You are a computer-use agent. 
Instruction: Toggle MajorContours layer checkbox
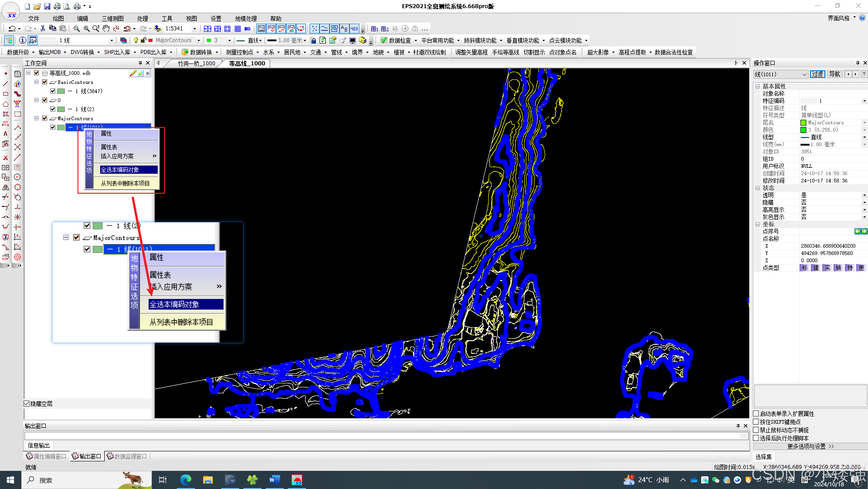click(44, 118)
